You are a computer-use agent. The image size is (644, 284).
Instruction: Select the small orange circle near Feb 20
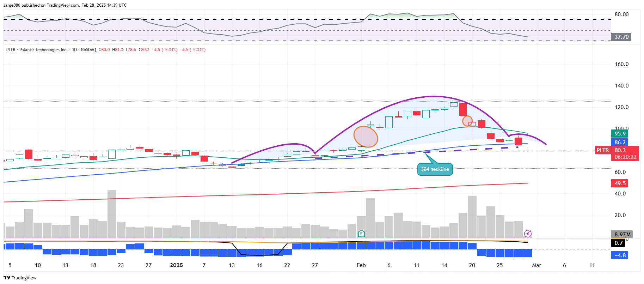(467, 121)
